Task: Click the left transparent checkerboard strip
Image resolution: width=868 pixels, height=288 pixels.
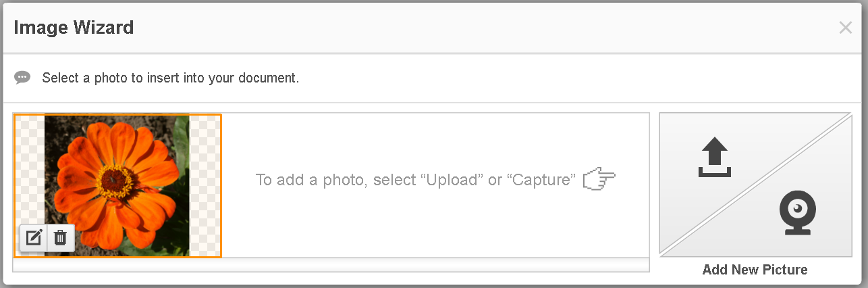Action: click(30, 185)
